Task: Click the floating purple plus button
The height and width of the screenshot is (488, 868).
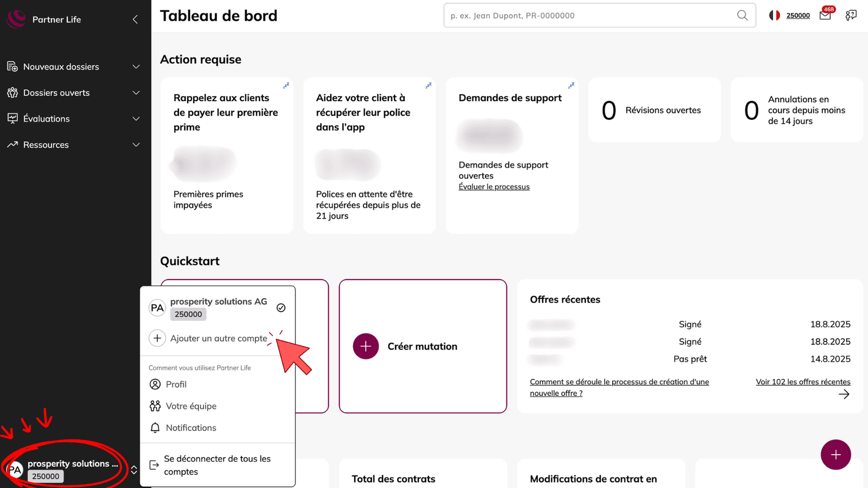Action: pos(835,455)
